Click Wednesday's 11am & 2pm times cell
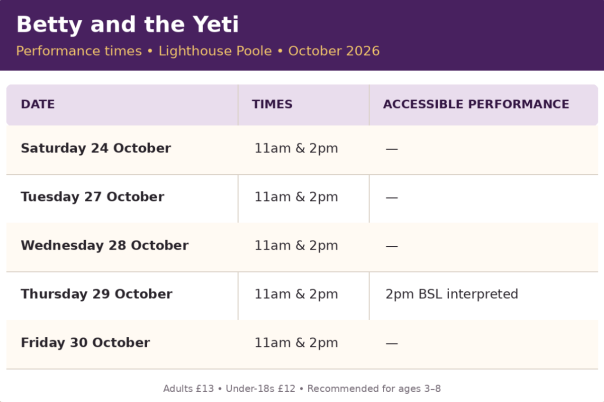 (304, 247)
